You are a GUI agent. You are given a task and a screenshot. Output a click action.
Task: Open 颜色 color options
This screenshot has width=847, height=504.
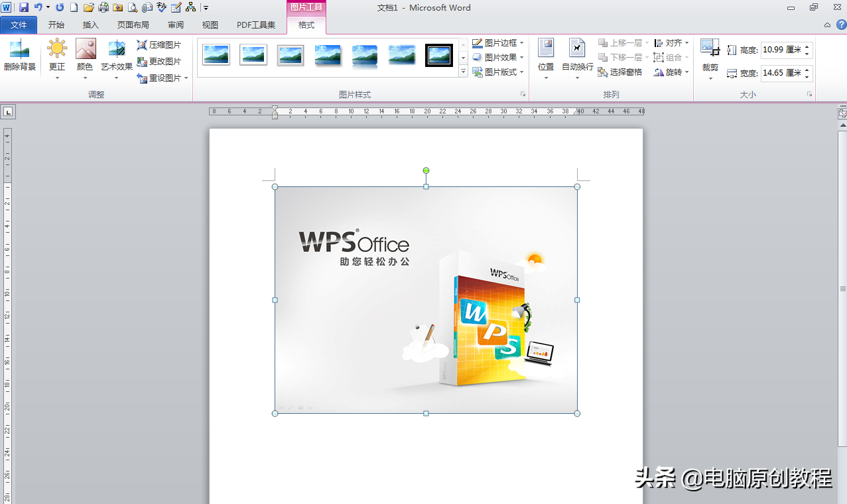point(85,59)
